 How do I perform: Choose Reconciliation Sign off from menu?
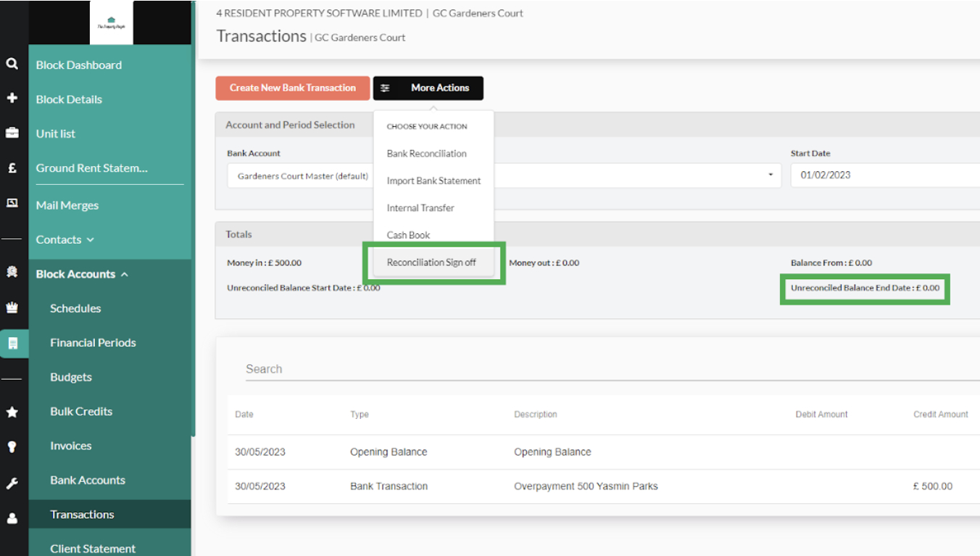click(x=431, y=262)
